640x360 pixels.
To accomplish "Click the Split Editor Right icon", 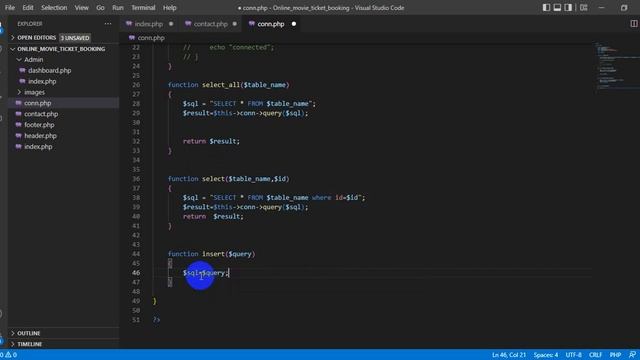I will 634,24.
